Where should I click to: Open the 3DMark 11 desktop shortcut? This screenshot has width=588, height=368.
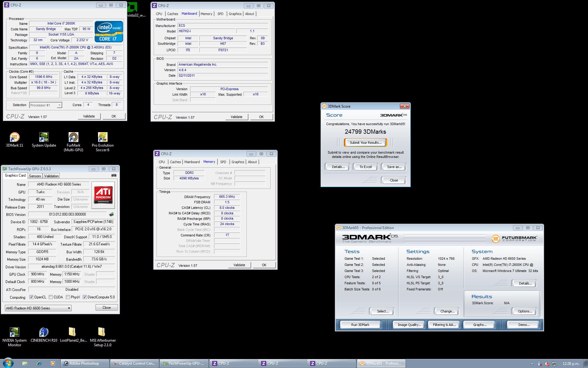coord(14,140)
